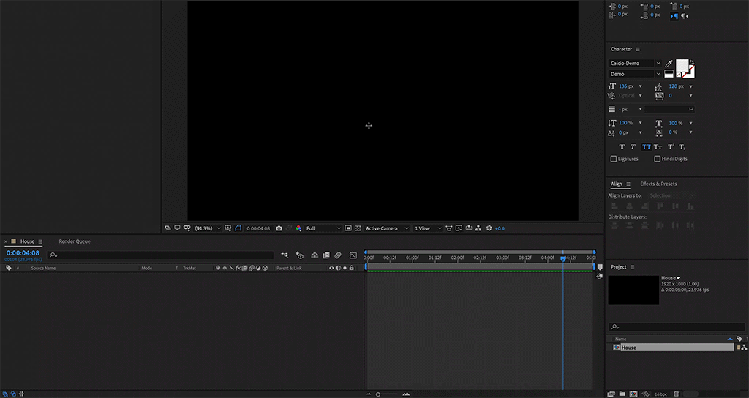The image size is (749, 398).
Task: Switch to the Render Queue tab
Action: tap(75, 242)
